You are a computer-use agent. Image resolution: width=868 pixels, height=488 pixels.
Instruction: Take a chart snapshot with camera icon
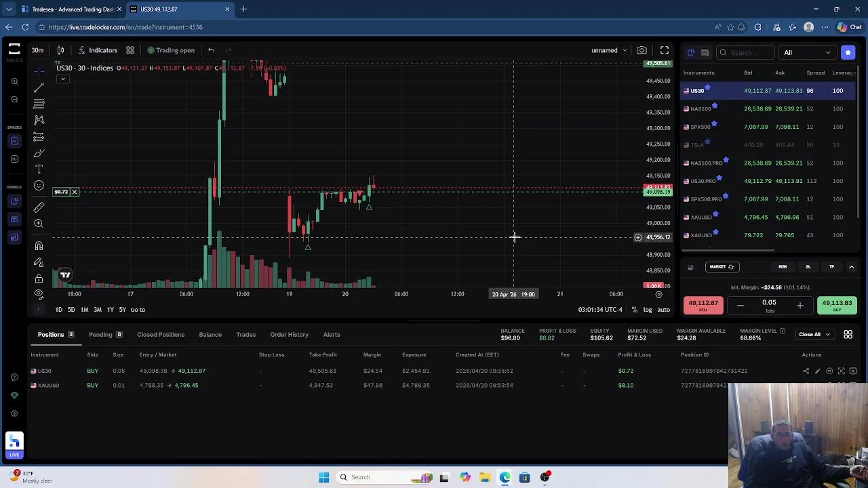[x=642, y=50]
